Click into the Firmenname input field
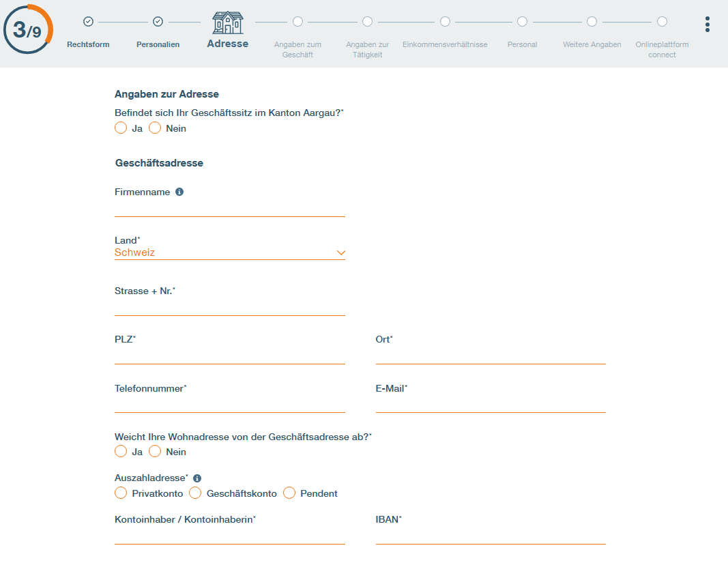728x565 pixels. tap(229, 208)
